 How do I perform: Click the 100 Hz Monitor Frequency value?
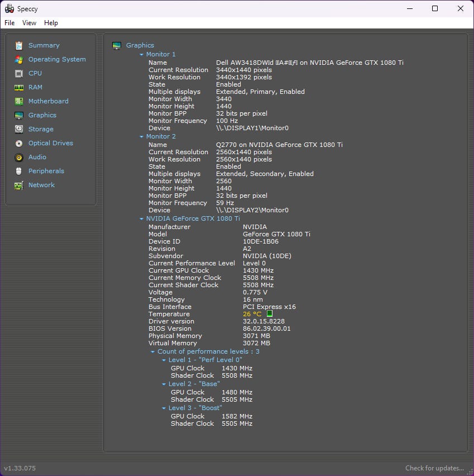pos(227,121)
